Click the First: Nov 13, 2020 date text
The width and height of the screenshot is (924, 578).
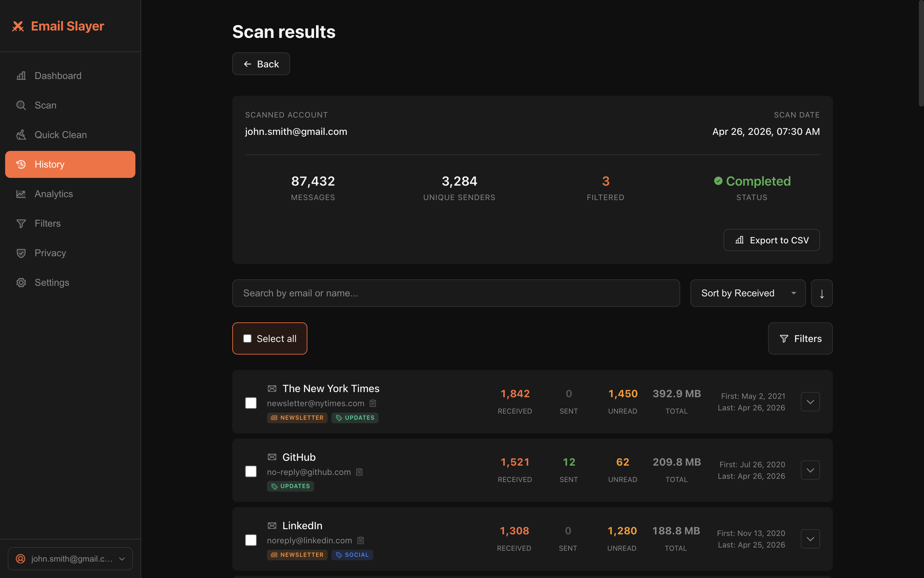pyautogui.click(x=751, y=533)
